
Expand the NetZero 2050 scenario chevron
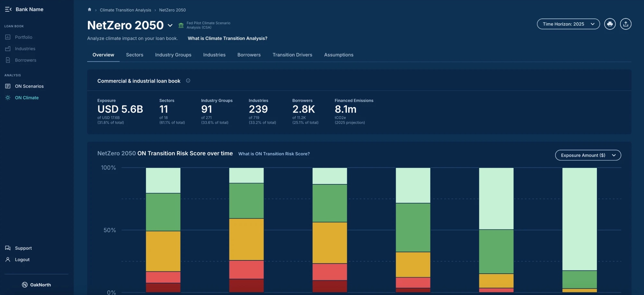[170, 25]
